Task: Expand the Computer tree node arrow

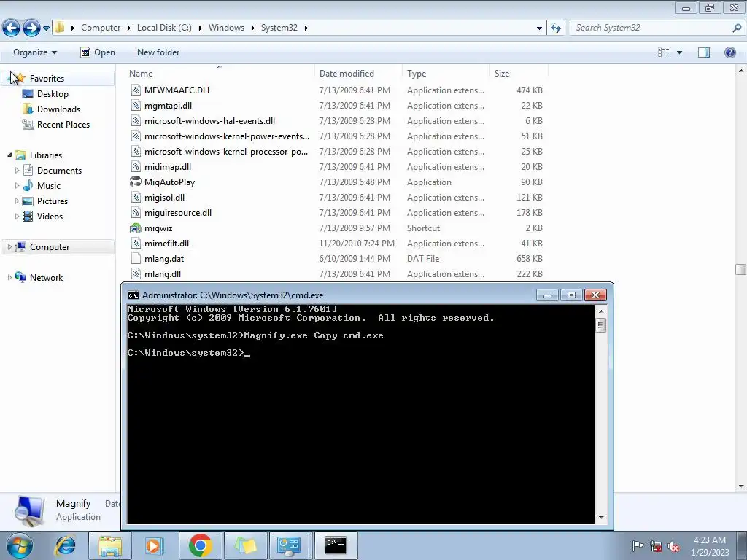Action: (x=9, y=246)
